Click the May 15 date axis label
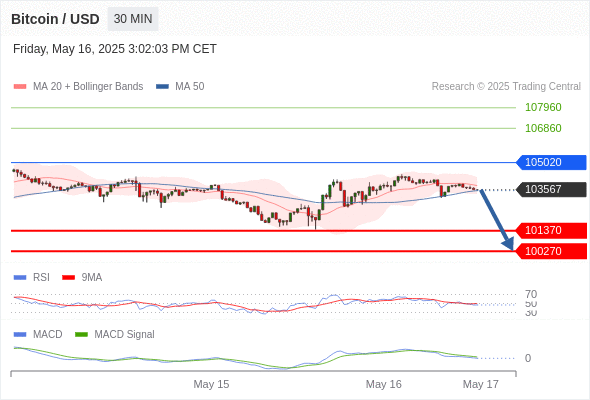This screenshot has width=590, height=400. click(x=211, y=384)
